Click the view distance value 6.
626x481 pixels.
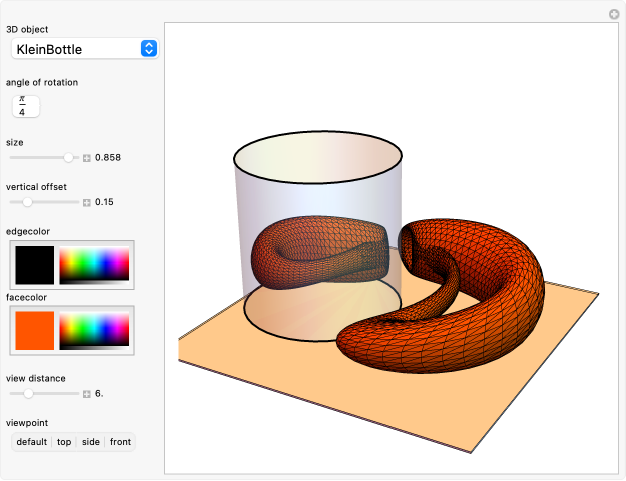click(x=99, y=394)
